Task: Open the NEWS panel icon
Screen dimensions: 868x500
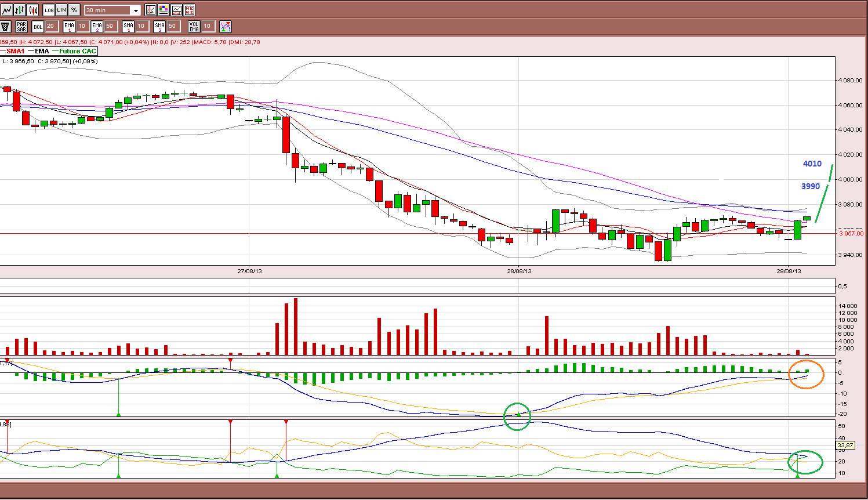Action: (x=189, y=10)
